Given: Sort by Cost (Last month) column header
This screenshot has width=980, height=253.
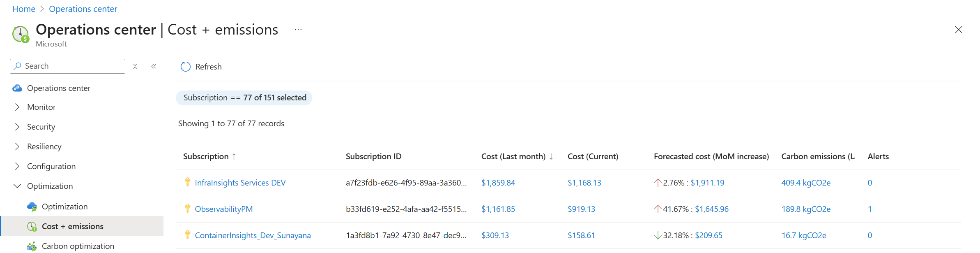Looking at the screenshot, I should 513,156.
